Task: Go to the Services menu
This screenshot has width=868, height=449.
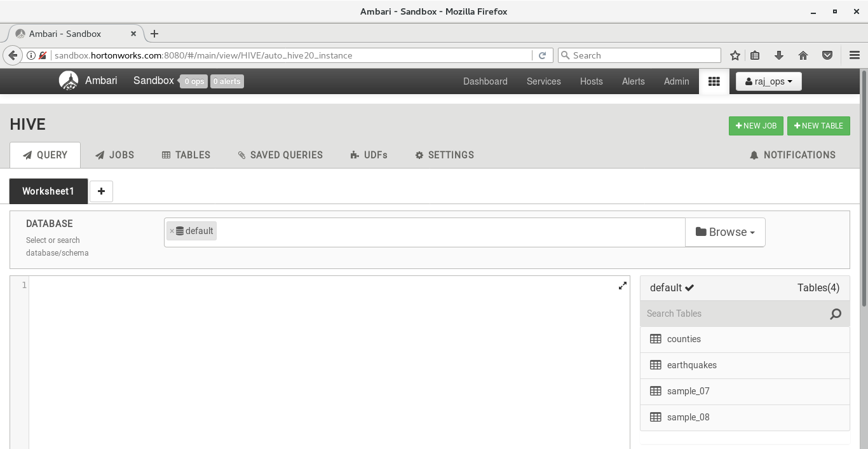Action: (x=544, y=81)
